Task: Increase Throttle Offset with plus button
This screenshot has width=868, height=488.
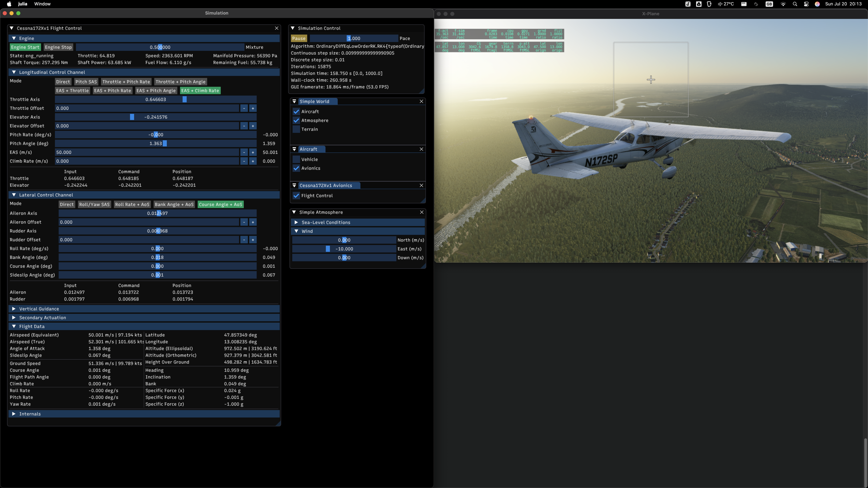Action: click(x=253, y=108)
